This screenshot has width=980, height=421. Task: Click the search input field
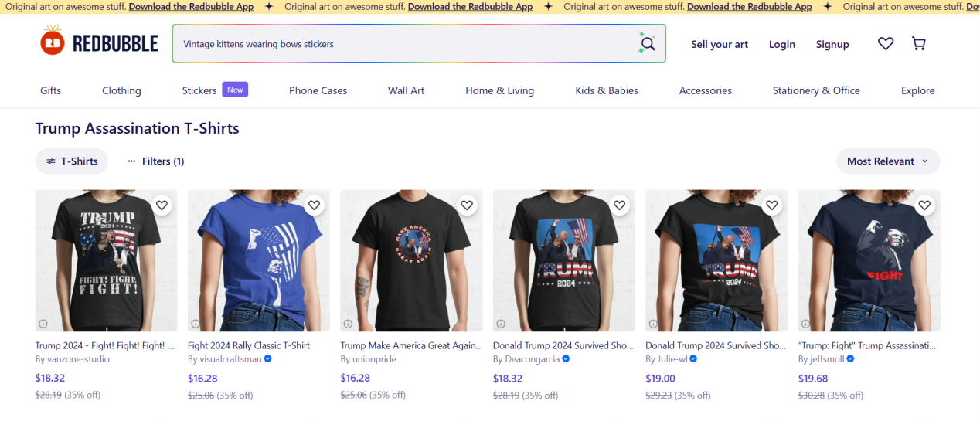tap(402, 44)
